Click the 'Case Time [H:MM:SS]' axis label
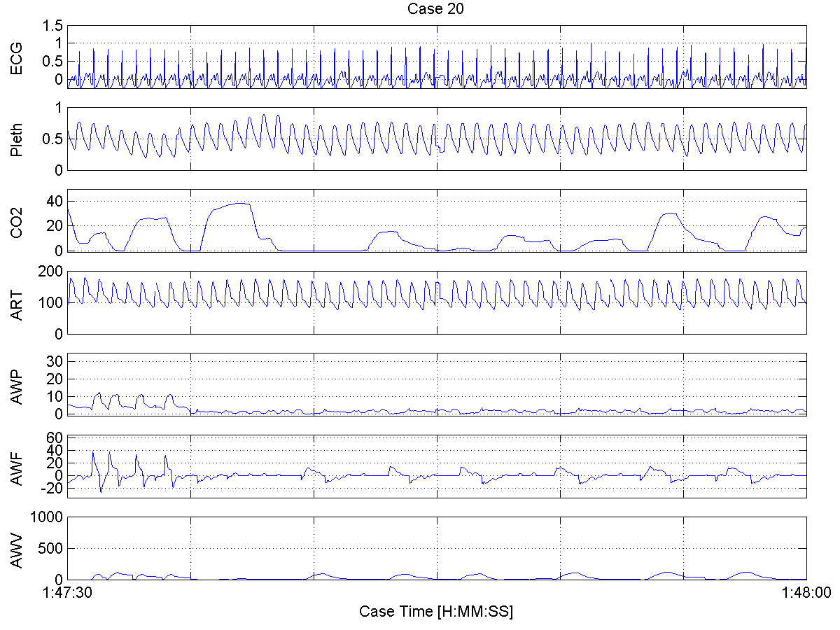This screenshot has height=630, width=840. (436, 611)
